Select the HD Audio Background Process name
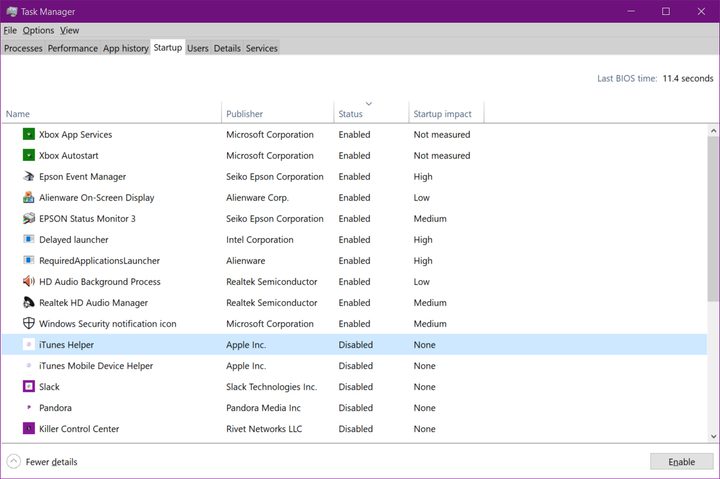This screenshot has height=479, width=720. tap(100, 282)
